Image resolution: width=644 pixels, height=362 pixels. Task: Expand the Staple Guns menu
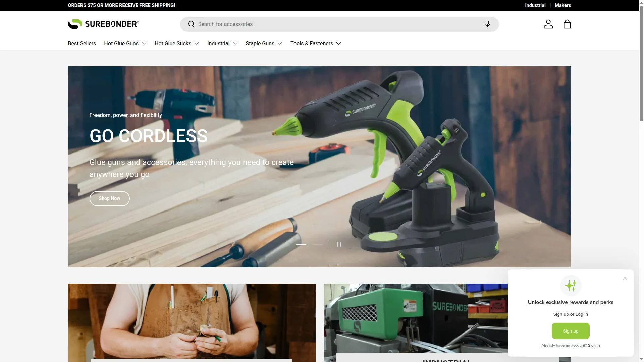coord(264,44)
